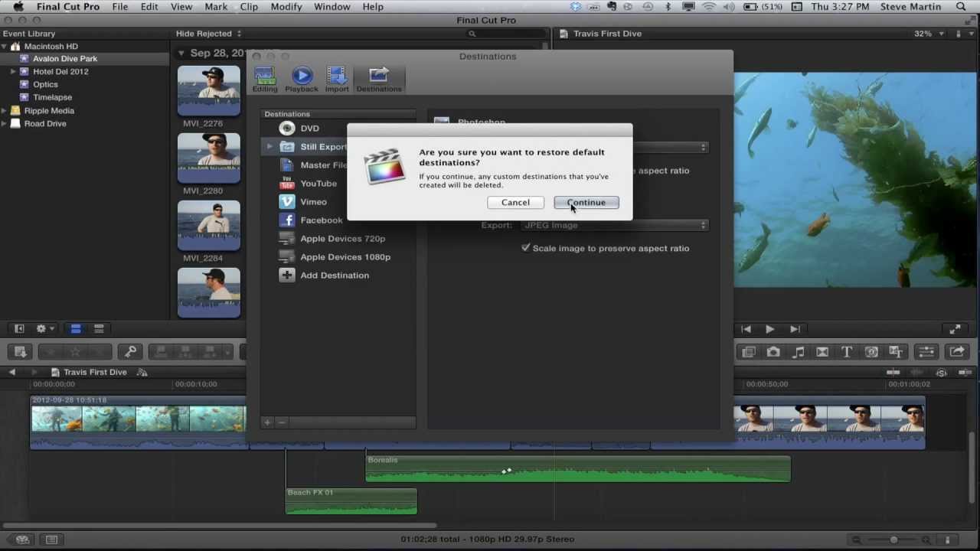
Task: Toggle Scale image to preserve aspect ratio
Action: pyautogui.click(x=525, y=248)
